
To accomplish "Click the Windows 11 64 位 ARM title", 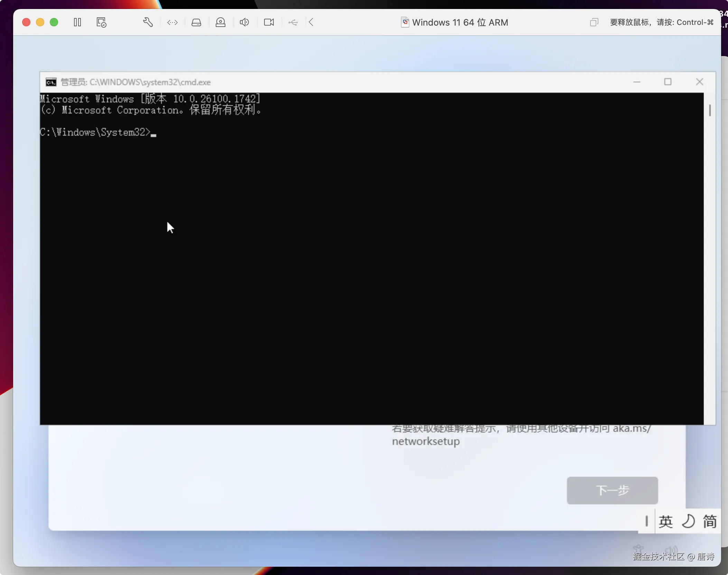I will (x=460, y=22).
